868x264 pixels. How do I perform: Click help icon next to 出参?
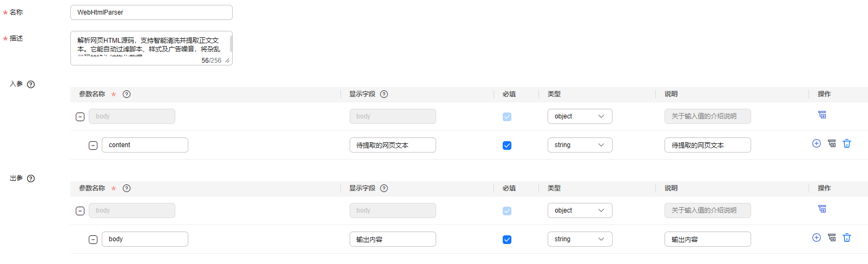click(31, 179)
